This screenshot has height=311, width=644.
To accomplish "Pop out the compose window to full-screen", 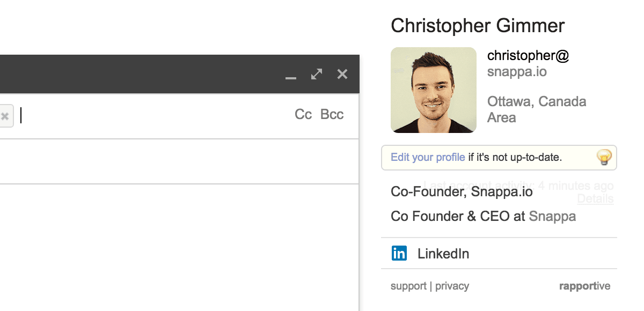I will (317, 74).
